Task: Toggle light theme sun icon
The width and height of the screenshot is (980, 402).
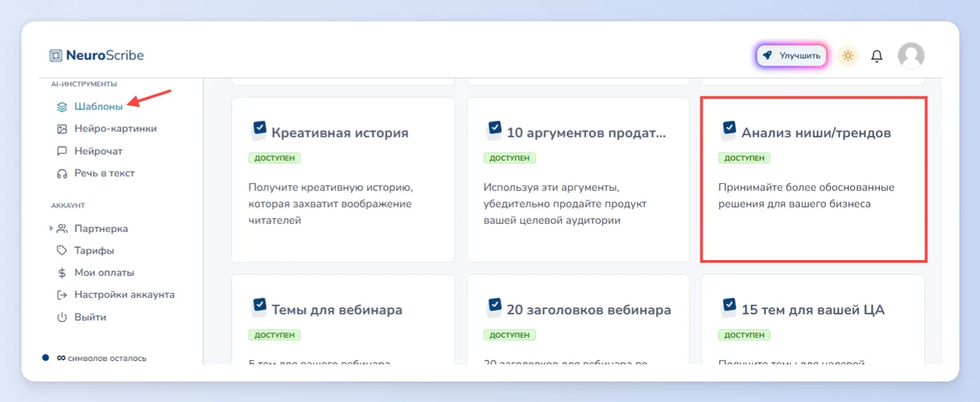Action: [848, 55]
